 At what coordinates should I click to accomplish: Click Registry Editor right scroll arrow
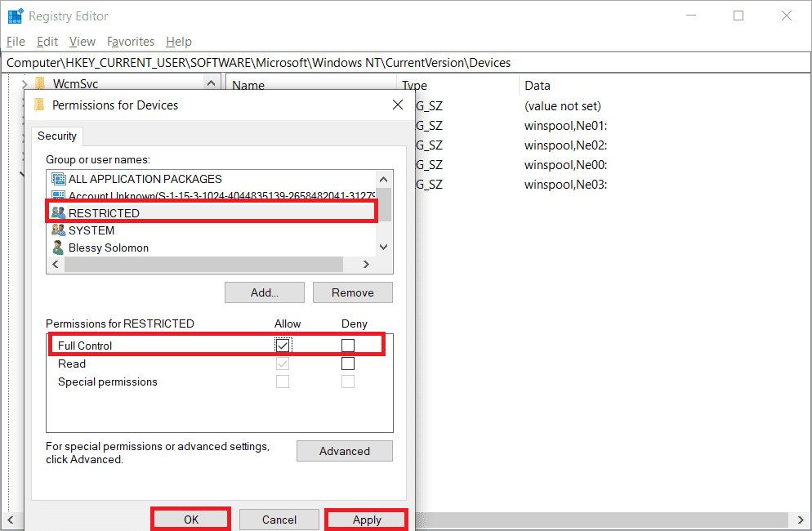pos(801,520)
